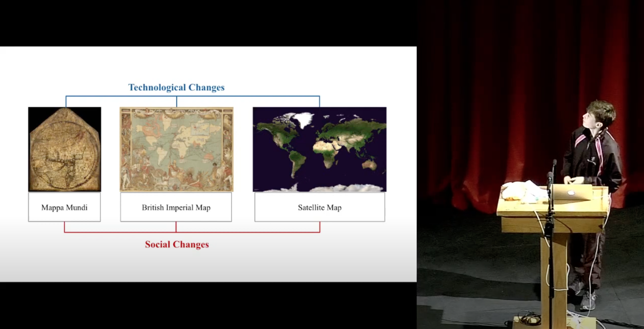Click the British Imperial Map image
Viewport: 644px width, 329px height.
[x=176, y=149]
